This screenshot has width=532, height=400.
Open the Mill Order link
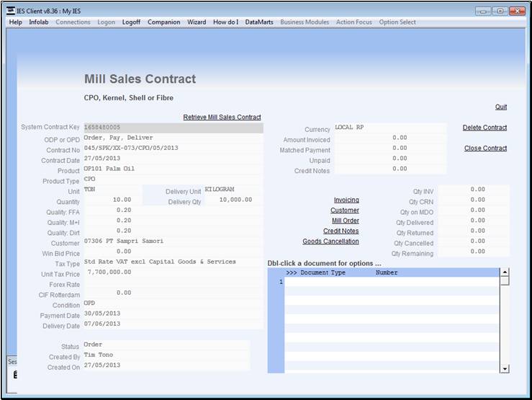(x=346, y=221)
